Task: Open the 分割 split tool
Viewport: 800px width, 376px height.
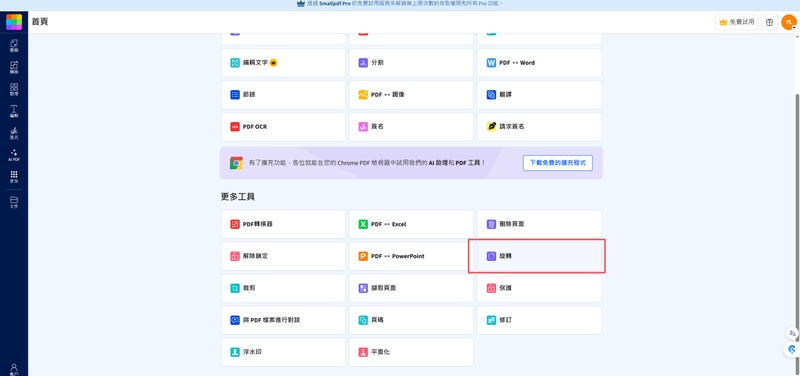Action: pyautogui.click(x=411, y=63)
